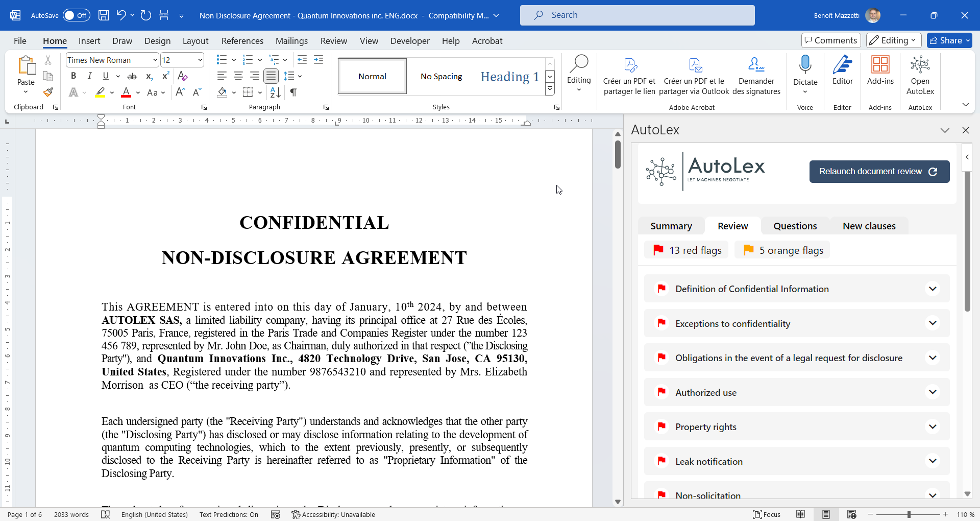Expand Exceptions to confidentiality item
980x521 pixels.
[933, 323]
